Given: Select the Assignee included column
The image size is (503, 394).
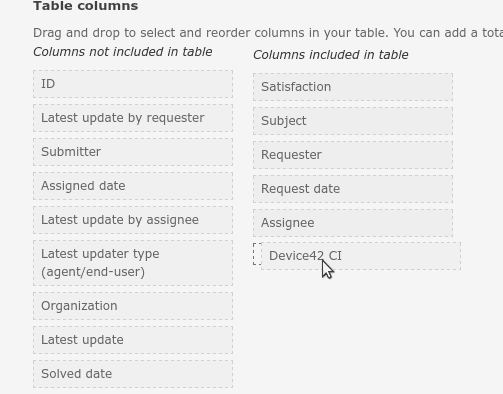Looking at the screenshot, I should [x=353, y=223].
